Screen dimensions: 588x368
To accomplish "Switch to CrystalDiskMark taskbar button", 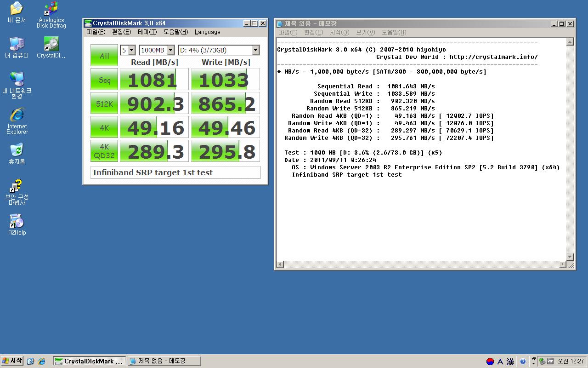I will [89, 361].
